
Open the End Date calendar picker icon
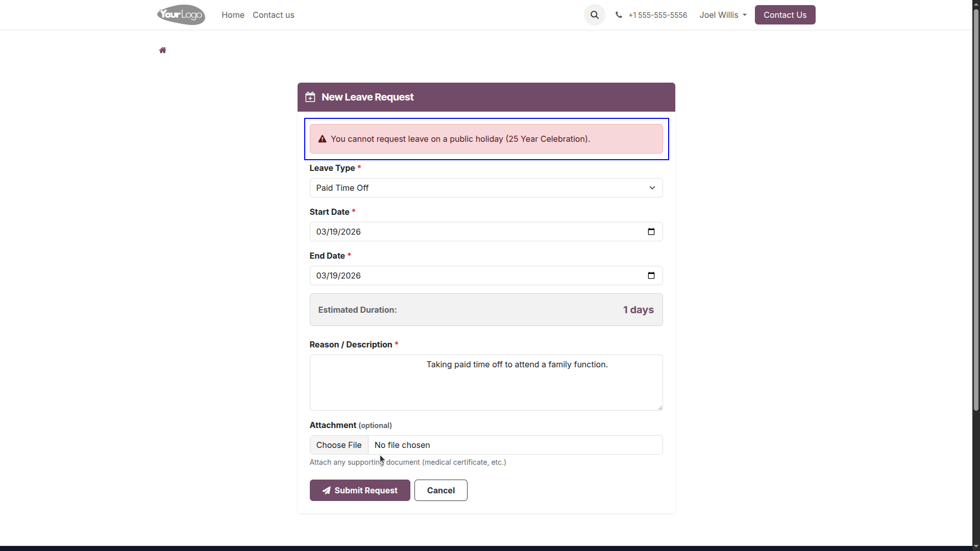tap(651, 275)
